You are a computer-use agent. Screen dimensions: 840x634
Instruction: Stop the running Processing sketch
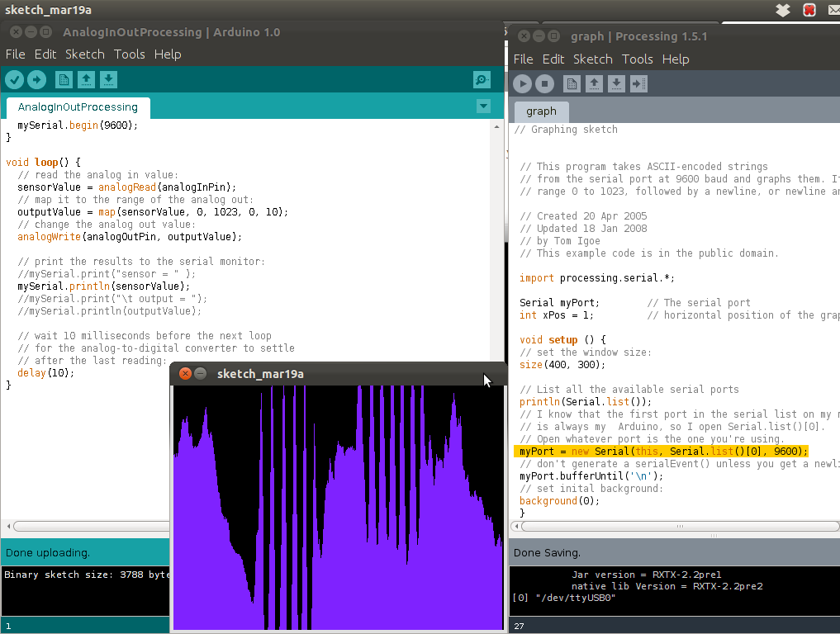544,83
